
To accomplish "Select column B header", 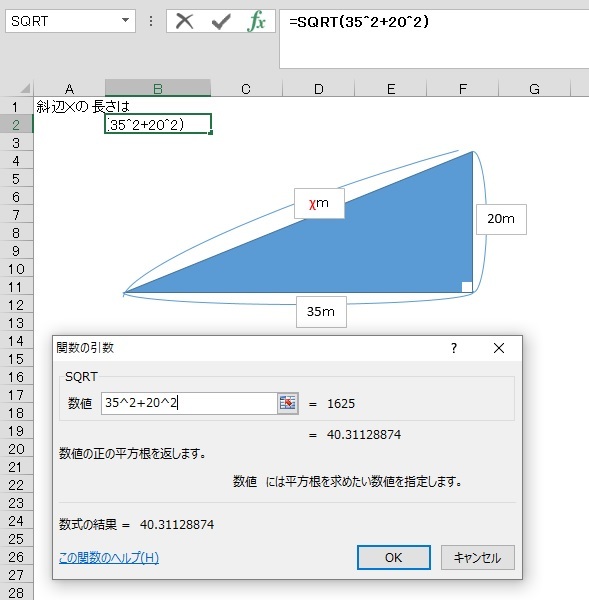I will pyautogui.click(x=158, y=88).
